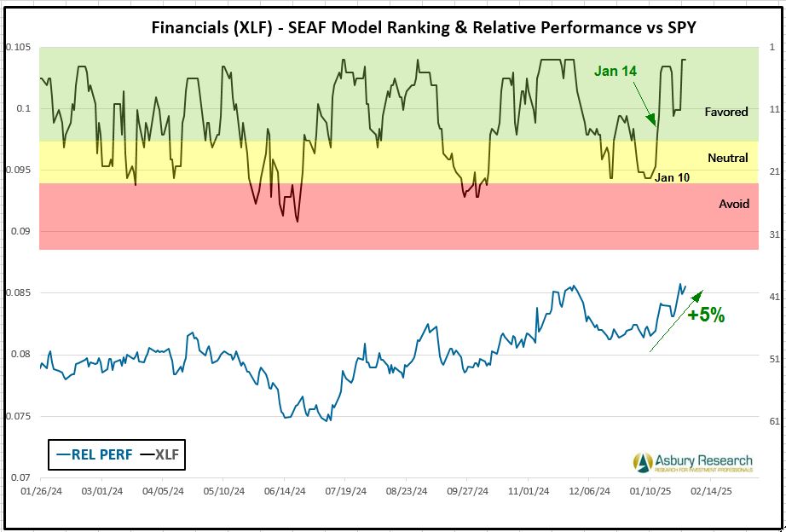
Task: Click the XLF legend entry
Action: pos(162,454)
